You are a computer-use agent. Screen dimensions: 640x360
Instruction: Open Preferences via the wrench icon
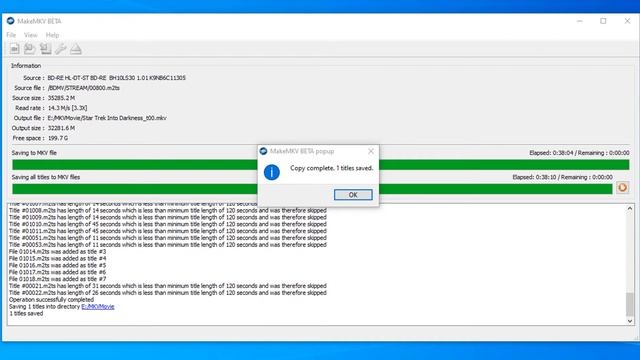[60, 49]
